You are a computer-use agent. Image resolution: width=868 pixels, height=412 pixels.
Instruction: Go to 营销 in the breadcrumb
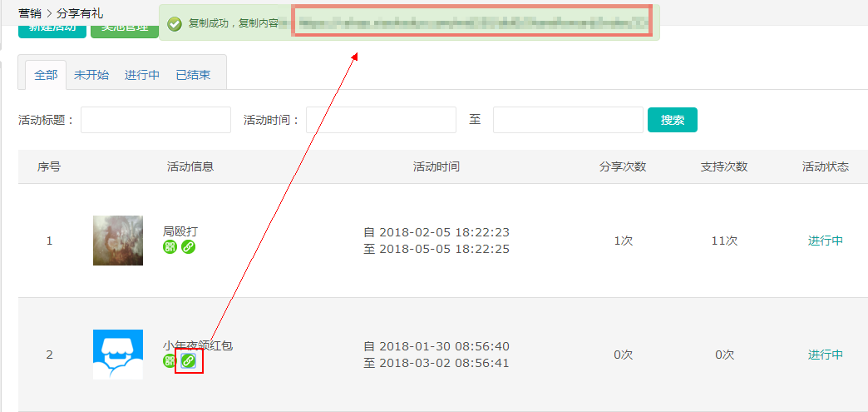pyautogui.click(x=31, y=13)
